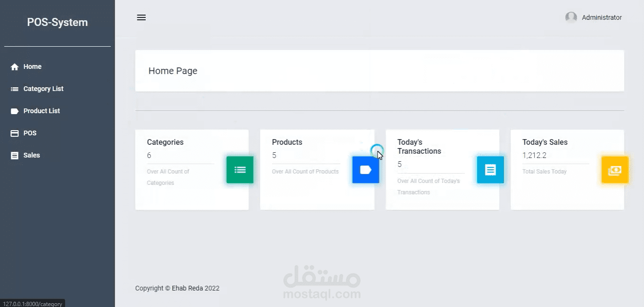Click 'Over All Count of Today's Transactions' caption
Viewport: 644px width, 307px height.
point(428,187)
